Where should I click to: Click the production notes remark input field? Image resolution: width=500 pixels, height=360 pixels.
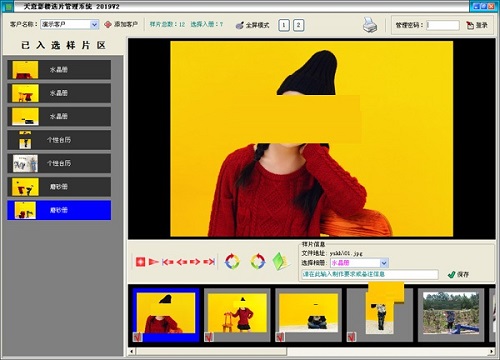tap(370, 274)
